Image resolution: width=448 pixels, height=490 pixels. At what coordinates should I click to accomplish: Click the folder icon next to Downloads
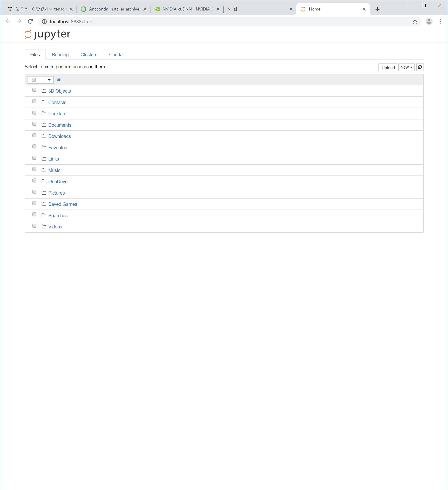coord(44,136)
